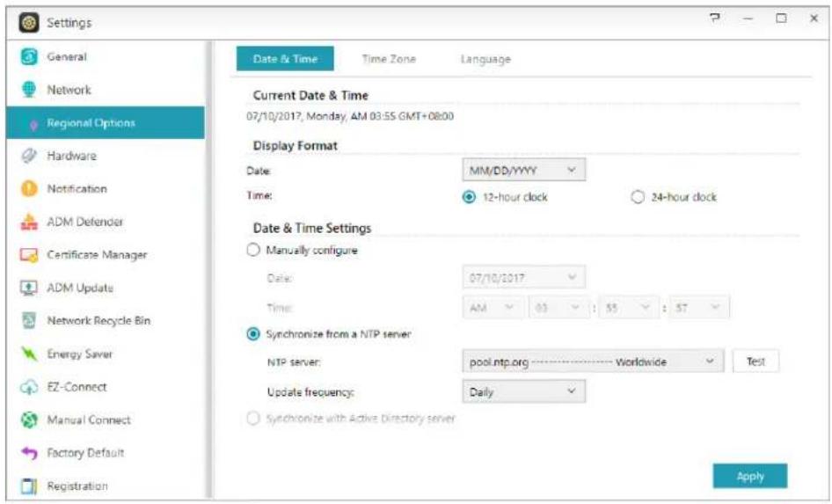Open the manual date 07/10/2017 dropdown
The width and height of the screenshot is (832, 504).
point(523,277)
